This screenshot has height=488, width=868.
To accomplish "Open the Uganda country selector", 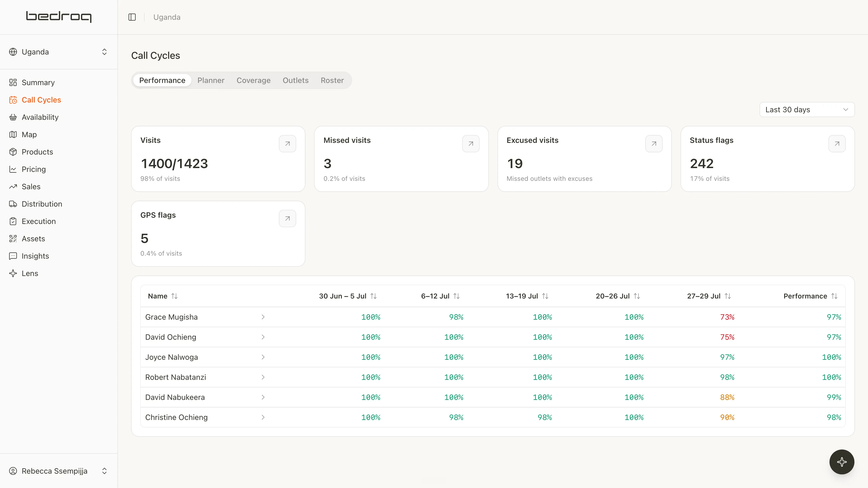I will [x=59, y=52].
